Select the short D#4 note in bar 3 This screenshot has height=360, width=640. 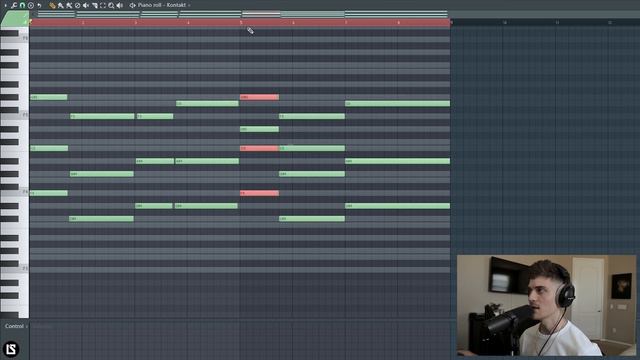[x=154, y=206]
